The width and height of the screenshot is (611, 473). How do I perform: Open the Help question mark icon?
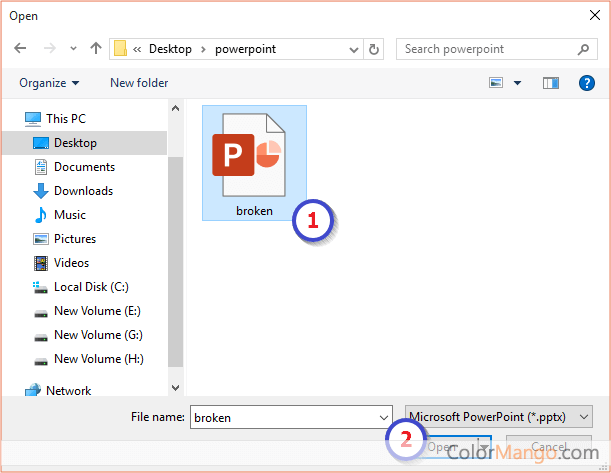tap(587, 83)
